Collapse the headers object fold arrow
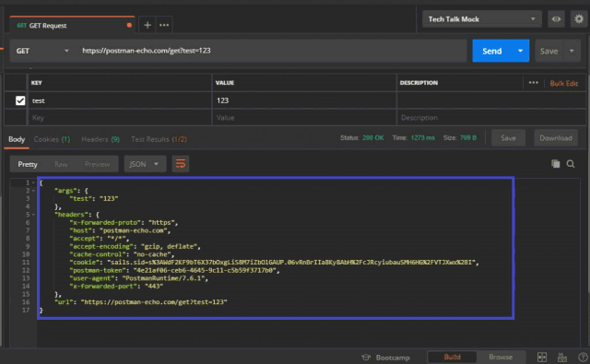590x364 pixels. click(33, 215)
